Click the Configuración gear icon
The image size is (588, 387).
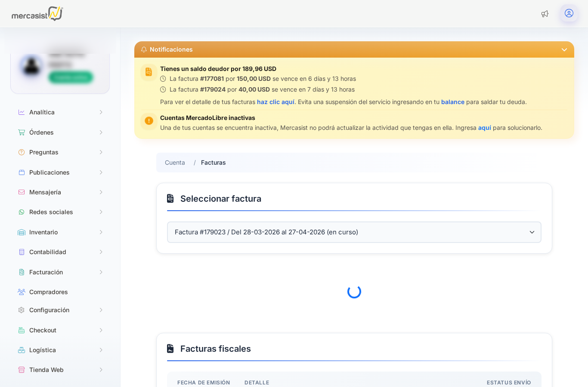click(22, 310)
